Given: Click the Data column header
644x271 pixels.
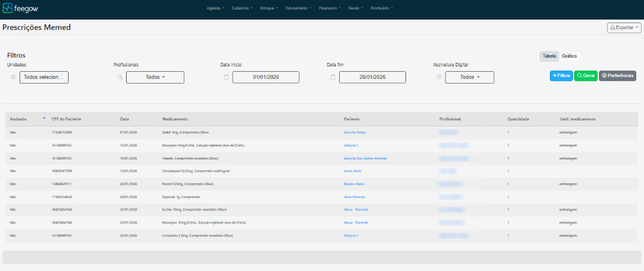Looking at the screenshot, I should click(124, 119).
